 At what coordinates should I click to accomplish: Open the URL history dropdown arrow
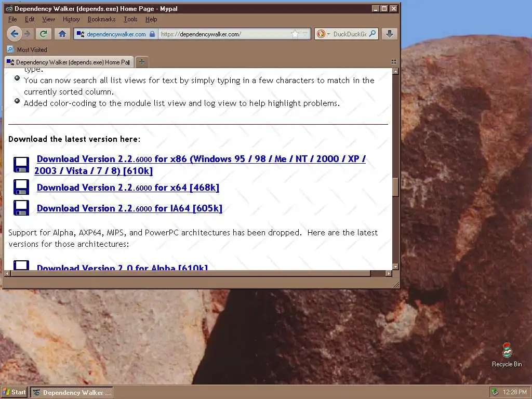point(305,34)
